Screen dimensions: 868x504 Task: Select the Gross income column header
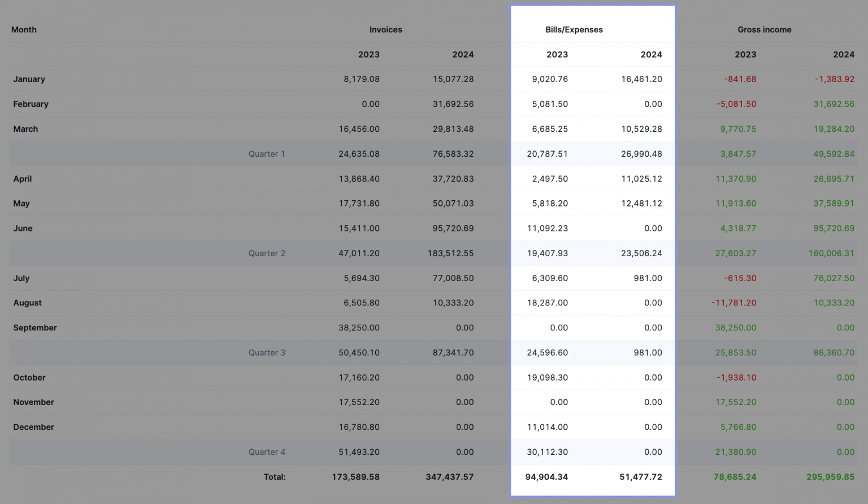point(765,29)
